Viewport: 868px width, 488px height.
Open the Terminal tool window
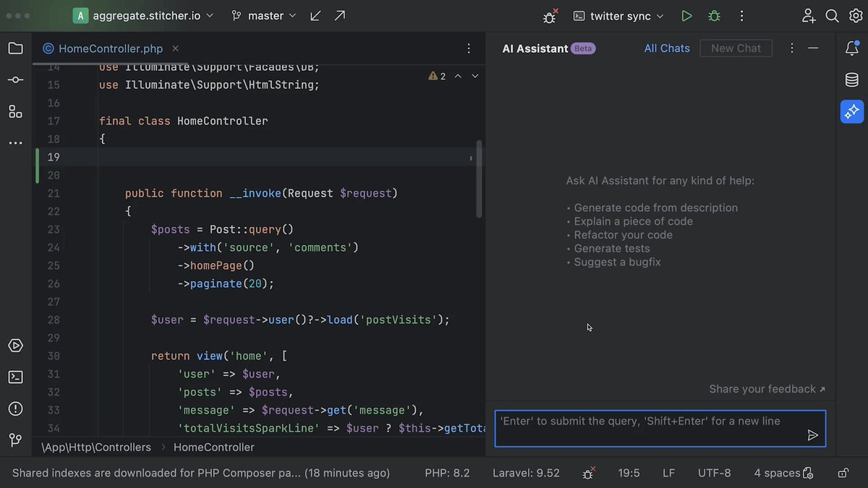17,377
